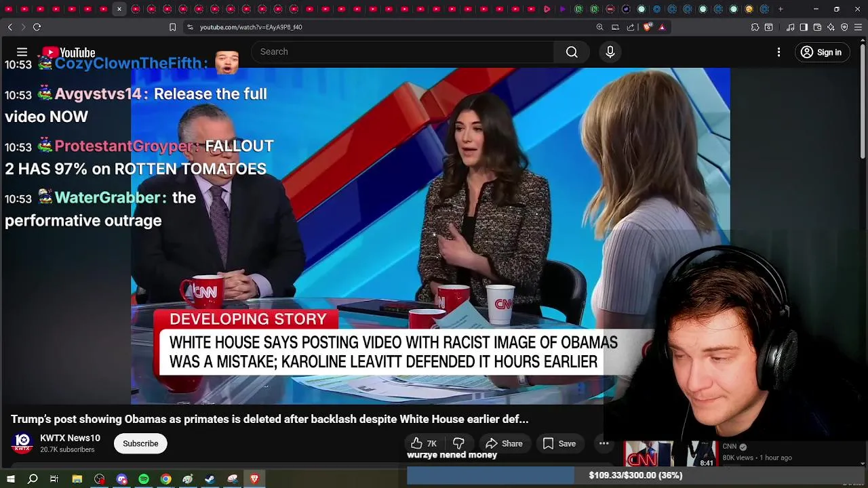Screen dimensions: 868x488
Task: Share the video
Action: pyautogui.click(x=504, y=444)
